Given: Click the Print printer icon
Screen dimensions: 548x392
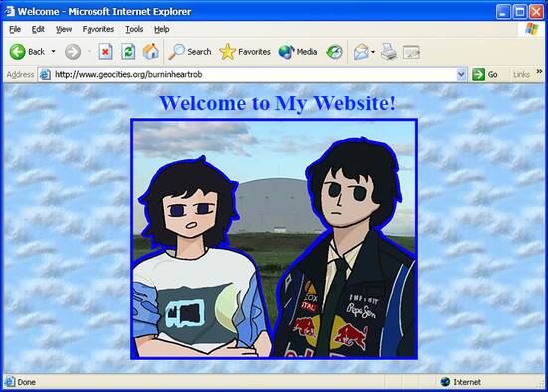Looking at the screenshot, I should point(388,52).
